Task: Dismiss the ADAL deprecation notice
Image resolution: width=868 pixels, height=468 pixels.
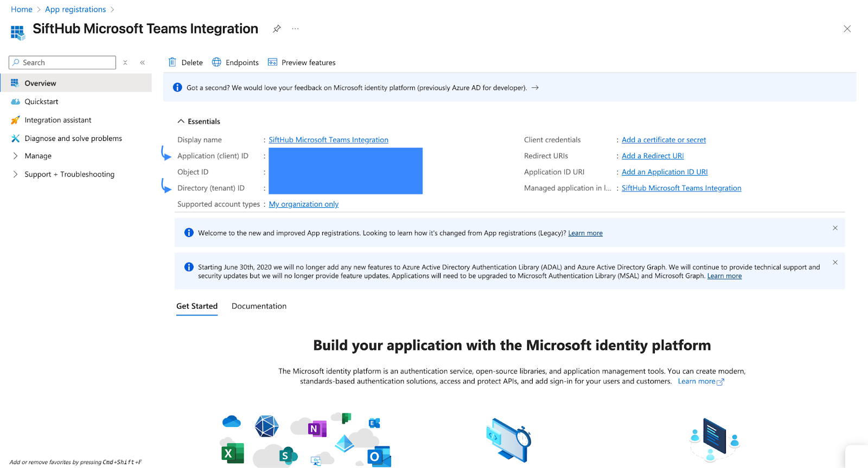Action: [x=835, y=262]
